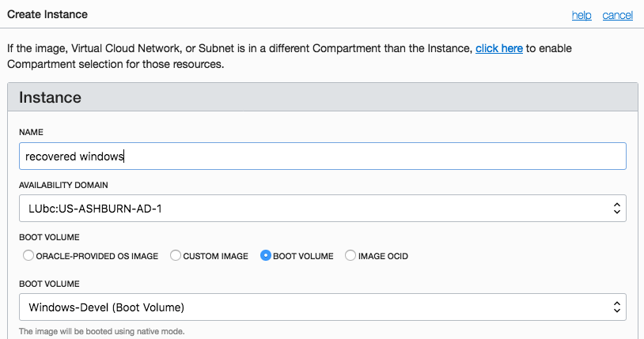Image resolution: width=644 pixels, height=339 pixels.
Task: Follow the 'click here' compartment link
Action: click(x=498, y=49)
